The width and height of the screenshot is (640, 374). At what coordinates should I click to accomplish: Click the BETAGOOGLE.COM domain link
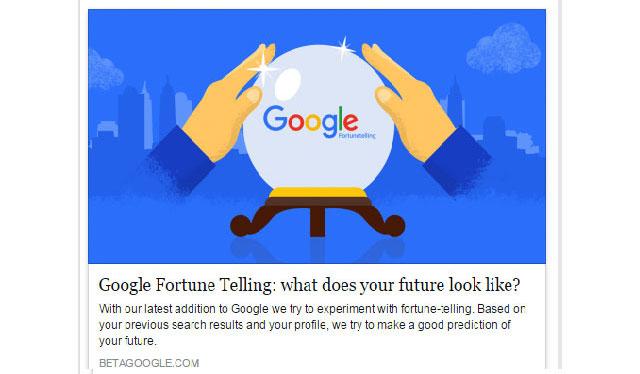point(149,363)
